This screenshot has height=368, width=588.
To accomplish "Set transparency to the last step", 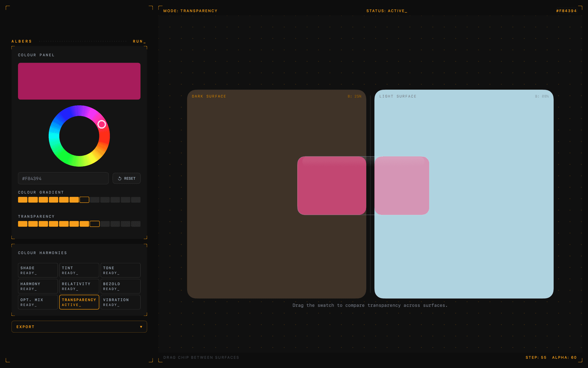I will click(x=136, y=224).
